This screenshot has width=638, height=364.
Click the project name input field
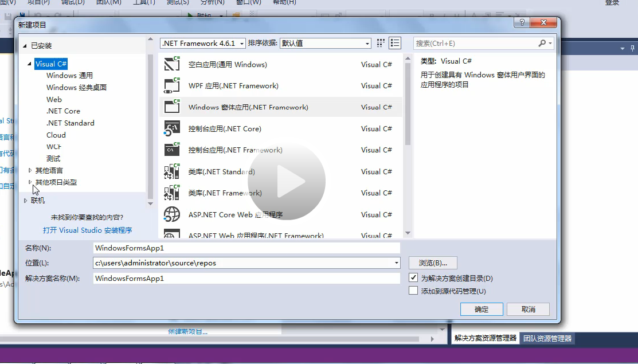pyautogui.click(x=246, y=248)
